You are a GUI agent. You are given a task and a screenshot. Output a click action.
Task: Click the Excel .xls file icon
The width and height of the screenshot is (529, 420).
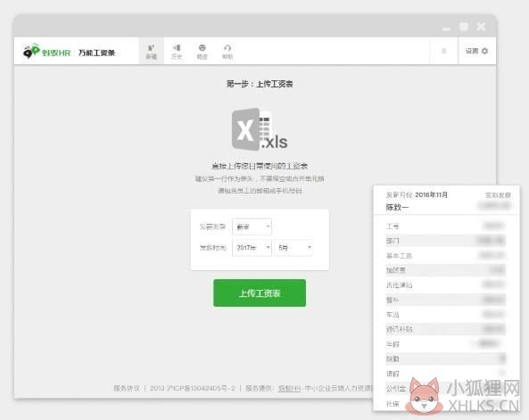pos(260,129)
